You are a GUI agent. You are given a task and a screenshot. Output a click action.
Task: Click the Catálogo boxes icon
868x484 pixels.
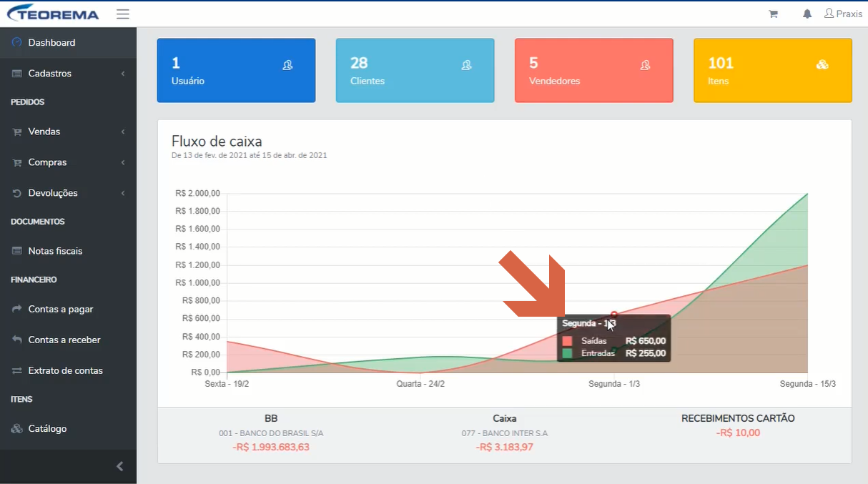pyautogui.click(x=17, y=429)
